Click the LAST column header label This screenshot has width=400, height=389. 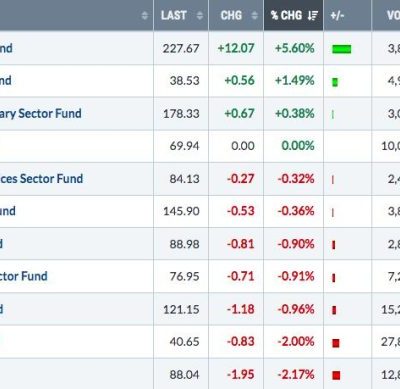[174, 15]
